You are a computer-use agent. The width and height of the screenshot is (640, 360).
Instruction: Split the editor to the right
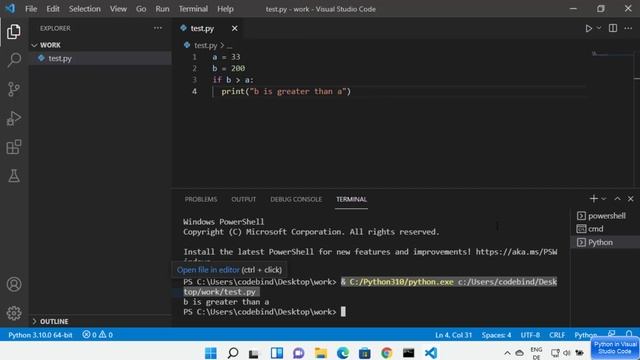(613, 28)
